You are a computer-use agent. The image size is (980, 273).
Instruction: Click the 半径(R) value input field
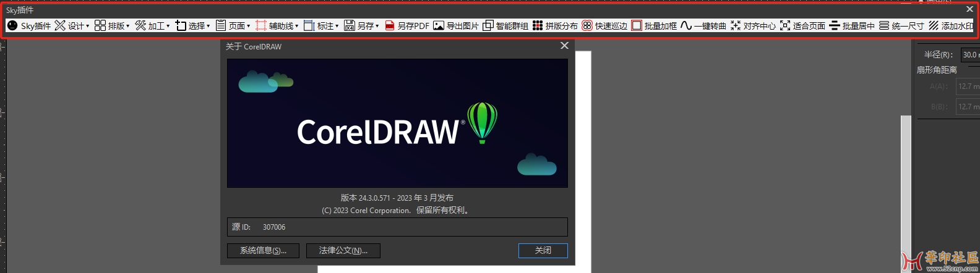(x=970, y=55)
